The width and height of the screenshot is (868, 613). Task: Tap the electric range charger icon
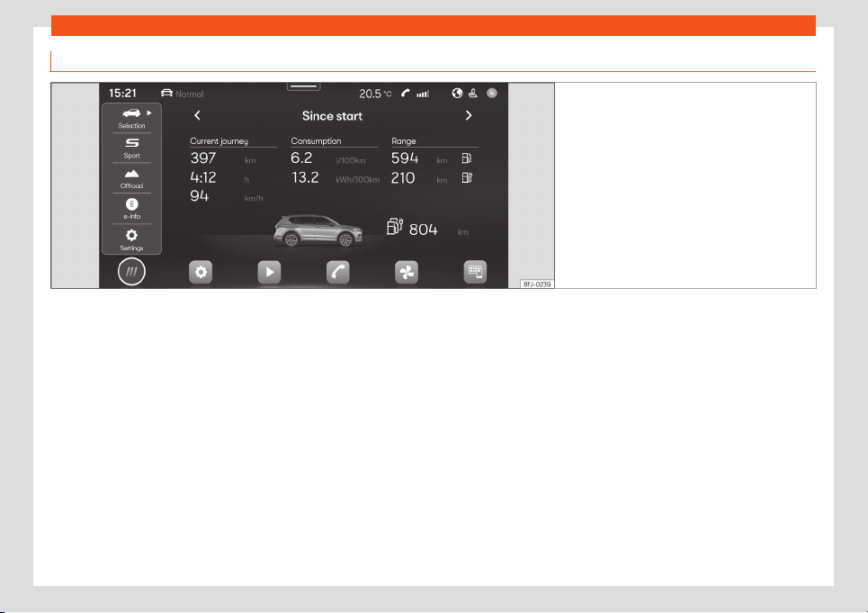pos(467,177)
